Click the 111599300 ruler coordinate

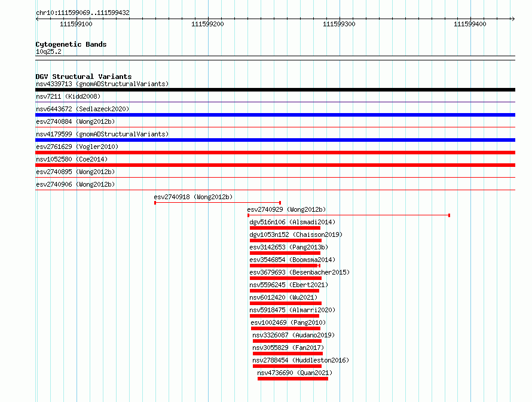point(339,24)
